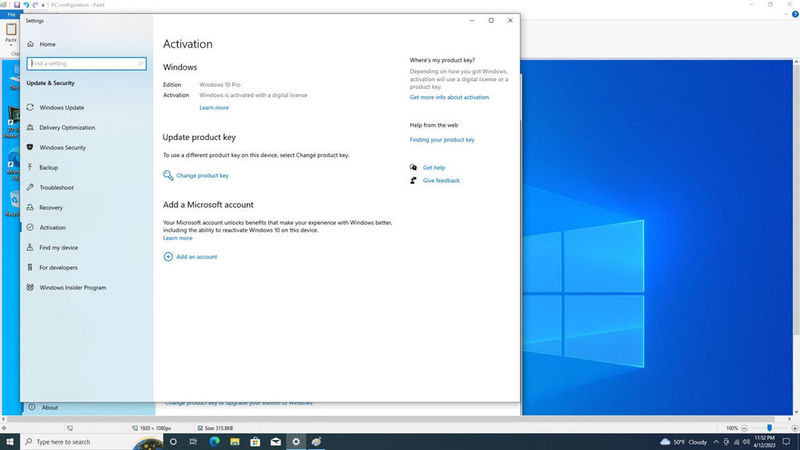Click Learn more under Windows activation

(214, 108)
